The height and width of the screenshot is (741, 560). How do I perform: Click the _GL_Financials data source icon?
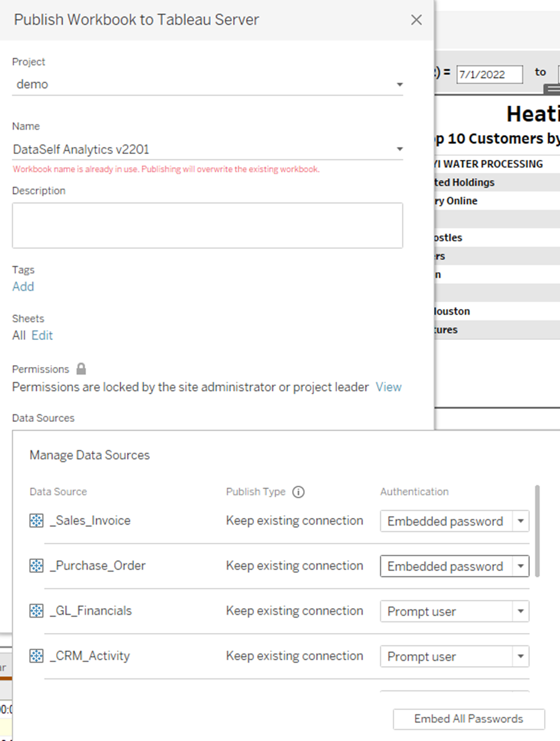(x=35, y=611)
